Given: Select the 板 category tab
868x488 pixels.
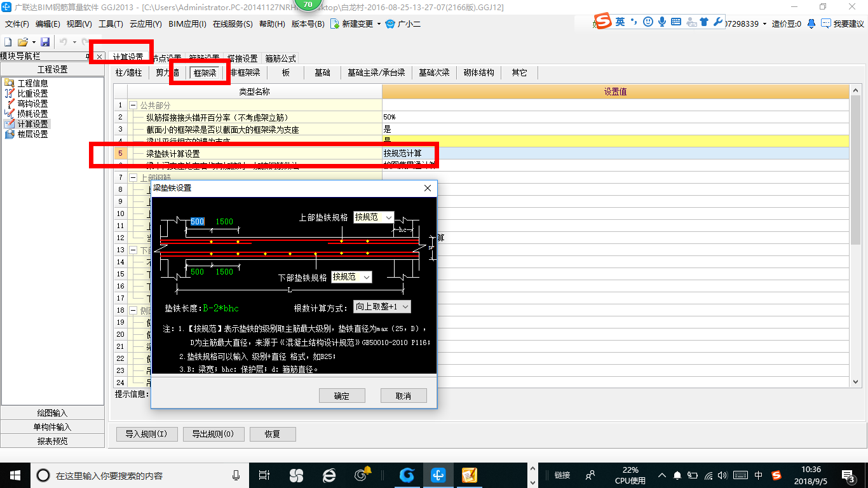Looking at the screenshot, I should [286, 73].
